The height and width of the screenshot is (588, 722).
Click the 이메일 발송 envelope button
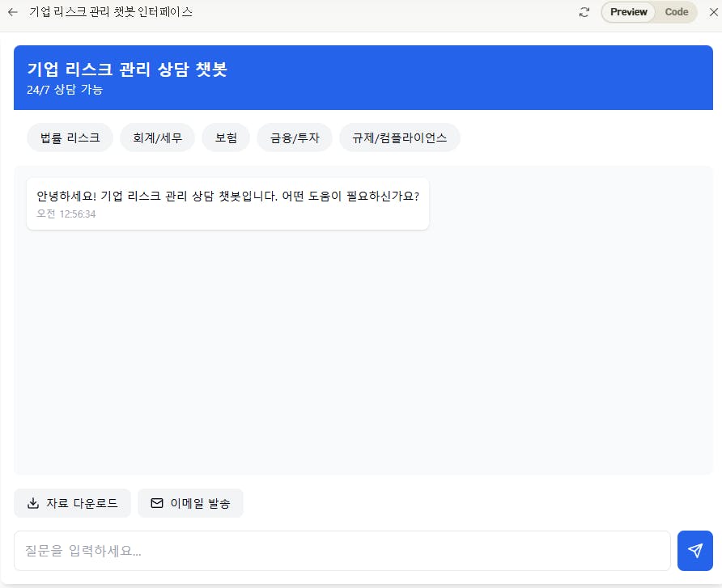190,503
